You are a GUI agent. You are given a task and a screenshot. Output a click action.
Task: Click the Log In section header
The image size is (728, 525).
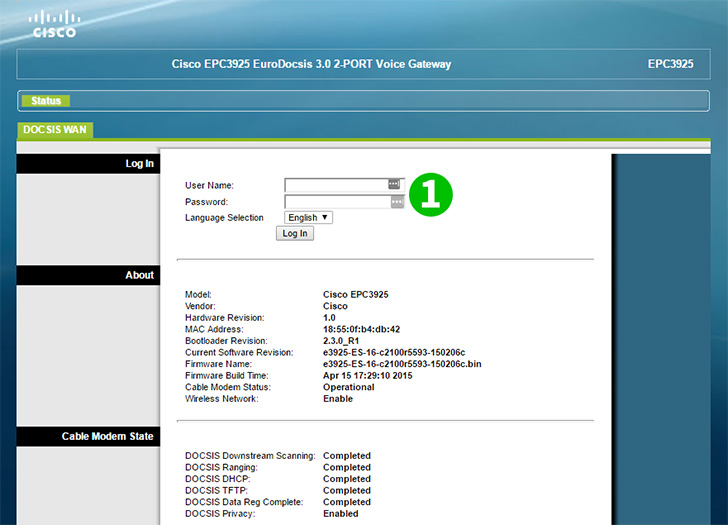tap(88, 163)
